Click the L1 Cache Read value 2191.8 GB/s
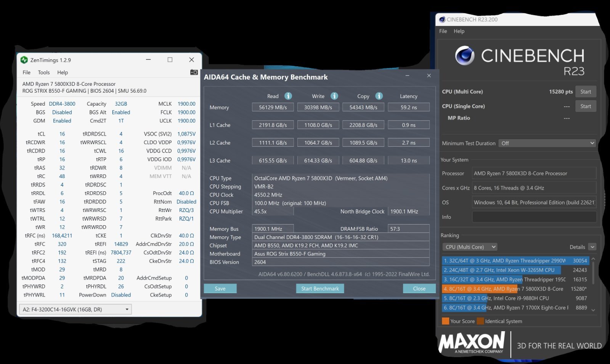 coord(273,125)
